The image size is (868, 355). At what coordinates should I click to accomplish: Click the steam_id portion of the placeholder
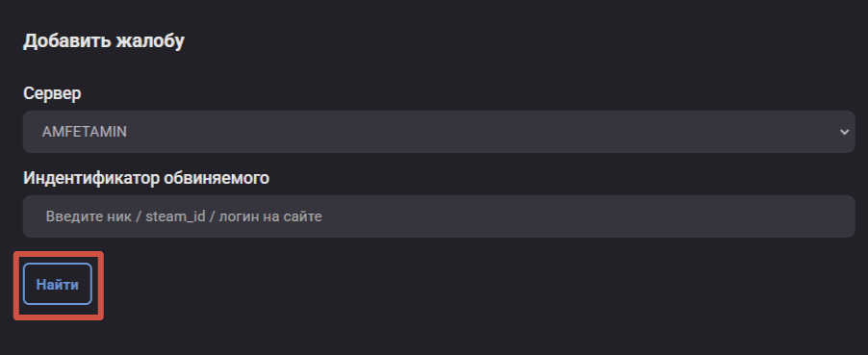pos(175,216)
